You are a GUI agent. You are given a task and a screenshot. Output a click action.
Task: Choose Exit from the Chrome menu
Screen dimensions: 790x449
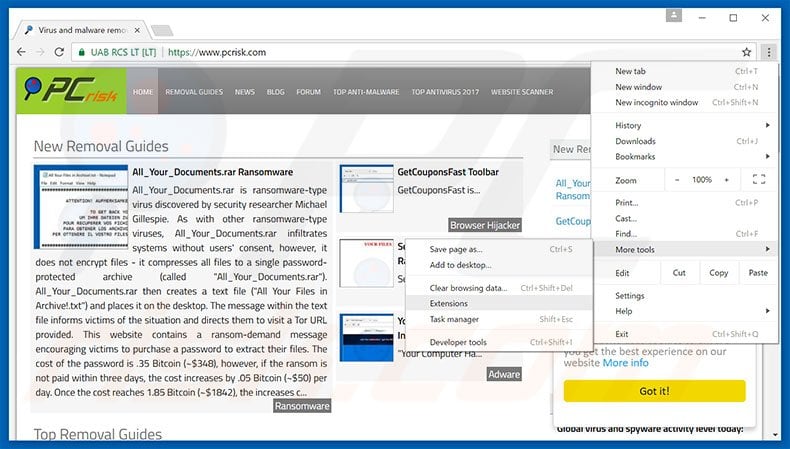[686, 334]
